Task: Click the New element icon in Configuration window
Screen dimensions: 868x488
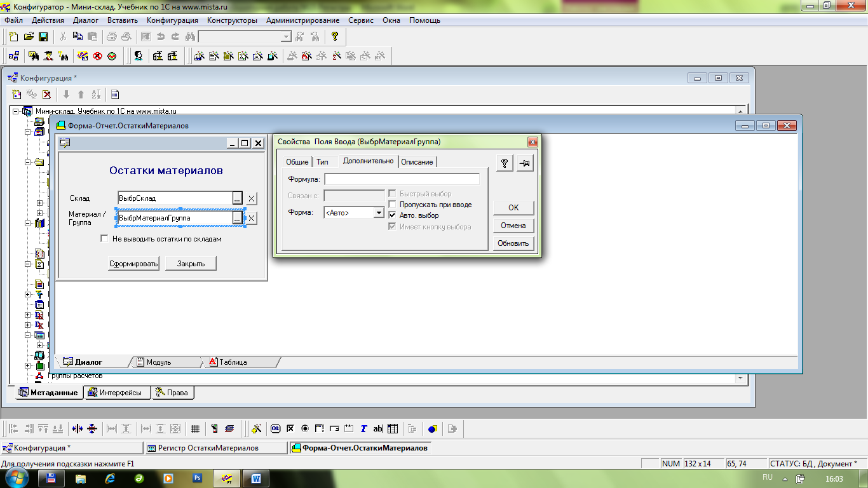Action: click(x=17, y=95)
